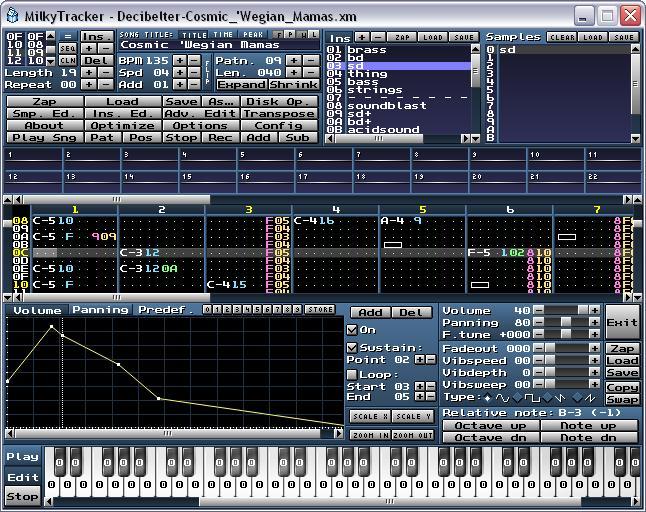The width and height of the screenshot is (646, 512).
Task: Open the Disk Op. panel
Action: pyautogui.click(x=279, y=102)
